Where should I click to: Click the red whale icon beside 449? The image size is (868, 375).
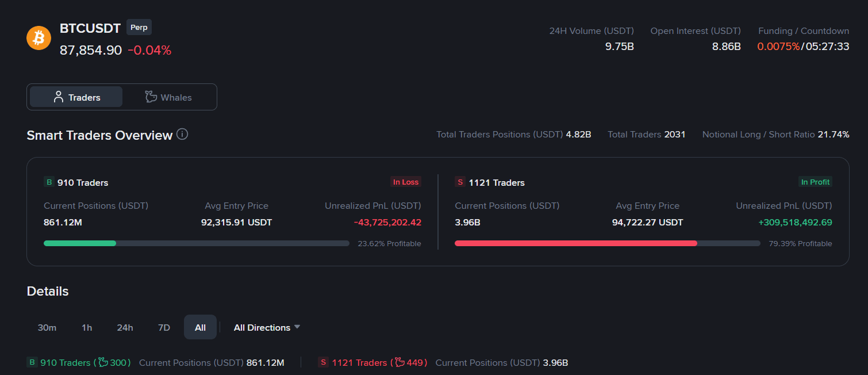(400, 362)
